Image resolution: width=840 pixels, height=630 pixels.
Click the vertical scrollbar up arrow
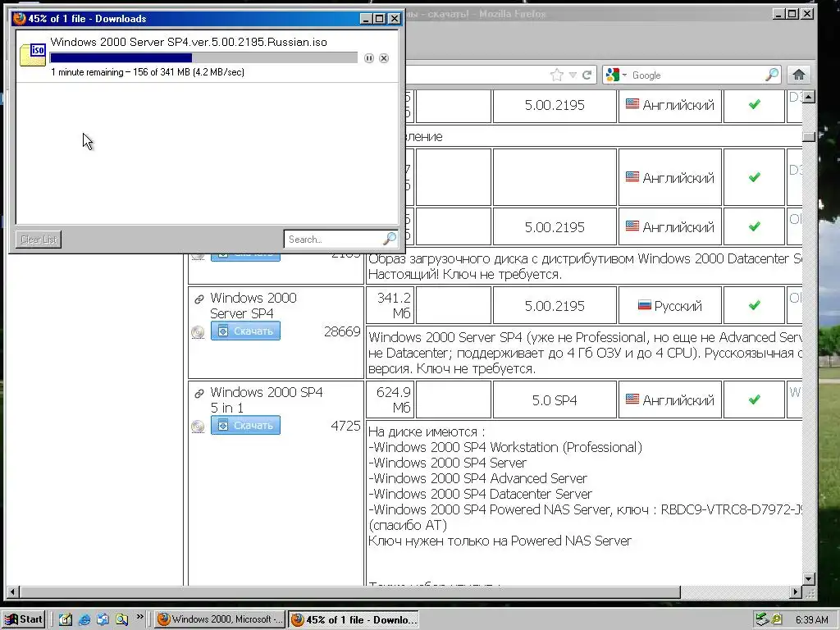coord(809,97)
